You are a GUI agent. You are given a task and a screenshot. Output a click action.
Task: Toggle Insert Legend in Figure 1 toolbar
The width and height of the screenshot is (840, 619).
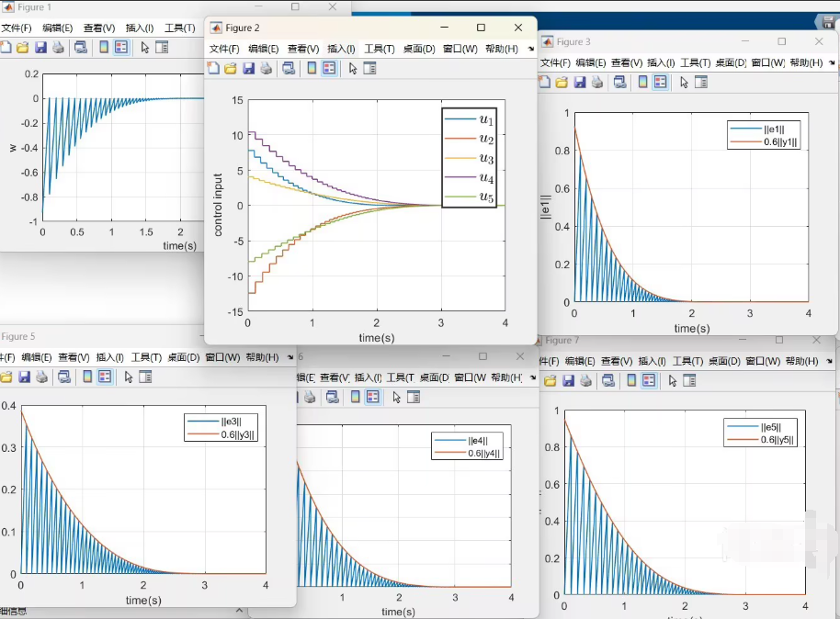point(121,47)
